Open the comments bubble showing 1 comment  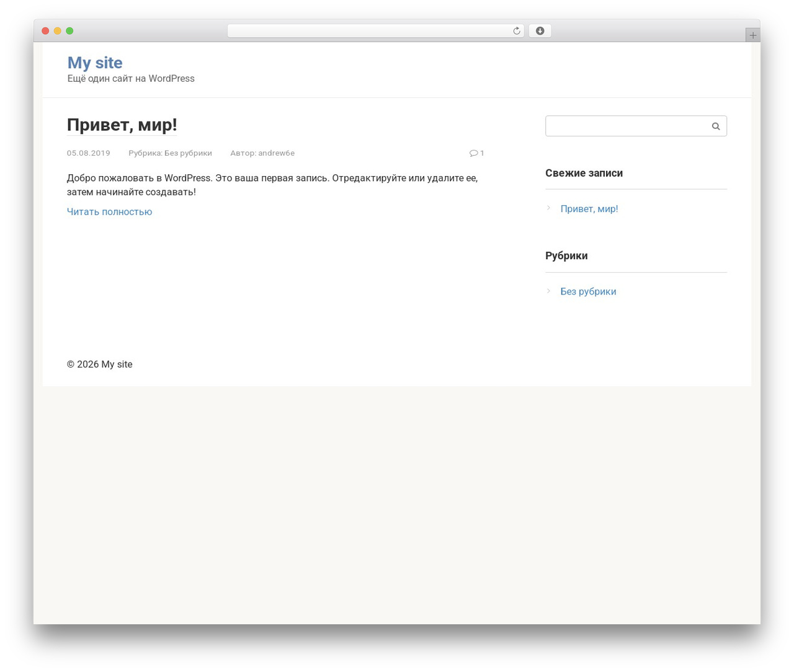[477, 153]
